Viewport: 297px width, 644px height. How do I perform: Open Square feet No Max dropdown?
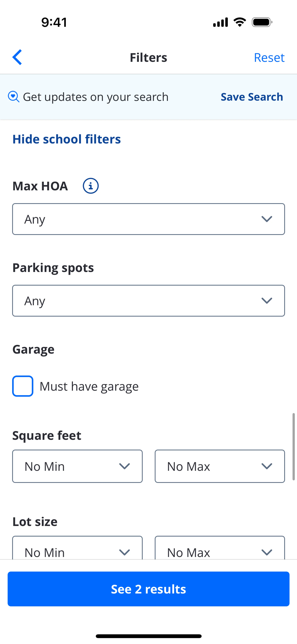[220, 466]
